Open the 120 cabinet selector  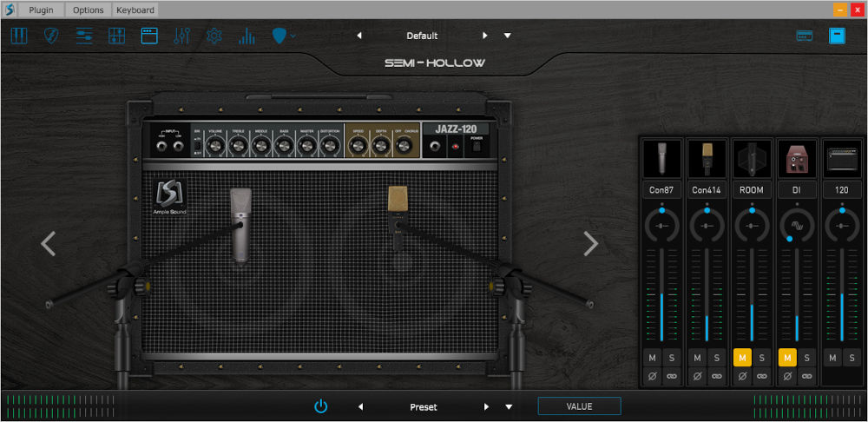click(841, 190)
